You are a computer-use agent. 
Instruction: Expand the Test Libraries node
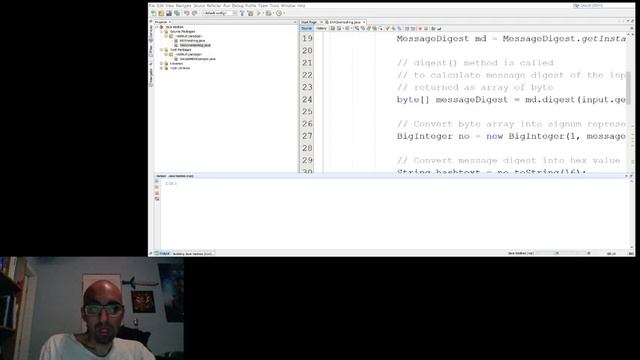[162, 68]
